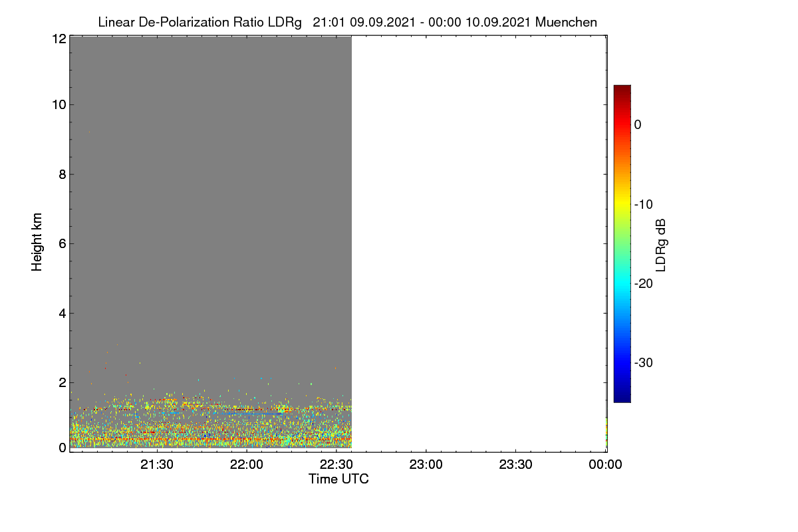Viewport: 798px width, 532px height.
Task: Click the 'Muenchen' station name in the title
Action: [x=566, y=22]
